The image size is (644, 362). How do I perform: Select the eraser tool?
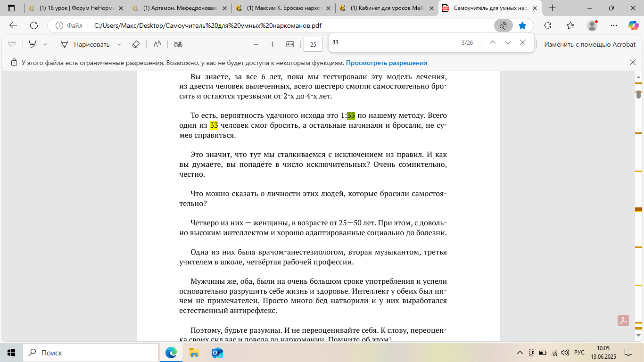click(x=136, y=44)
